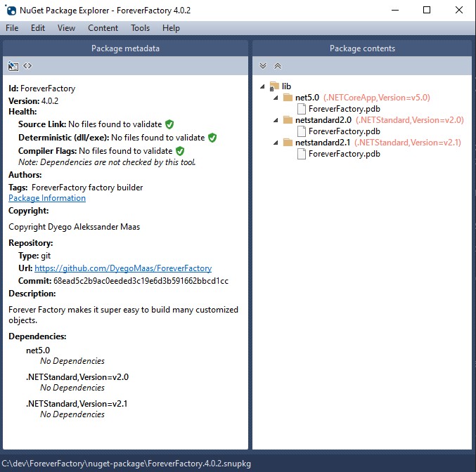
Task: Select the net5.0 folder label
Action: coord(307,98)
